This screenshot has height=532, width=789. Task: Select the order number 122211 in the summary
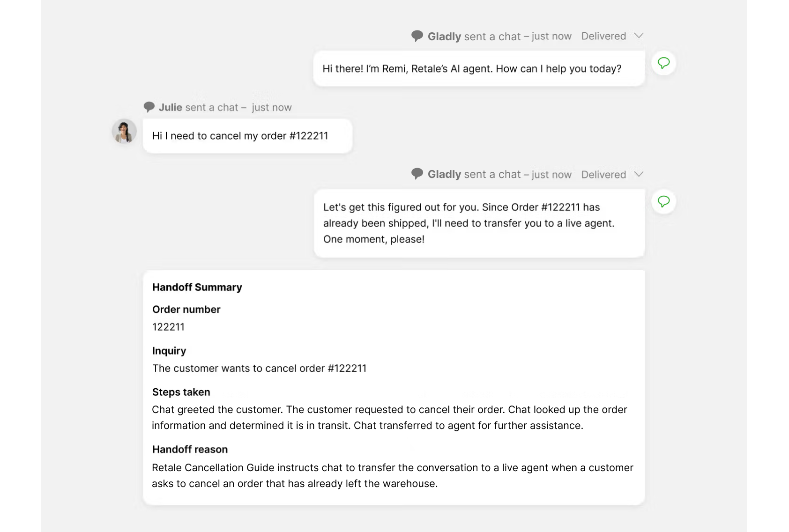coord(168,327)
